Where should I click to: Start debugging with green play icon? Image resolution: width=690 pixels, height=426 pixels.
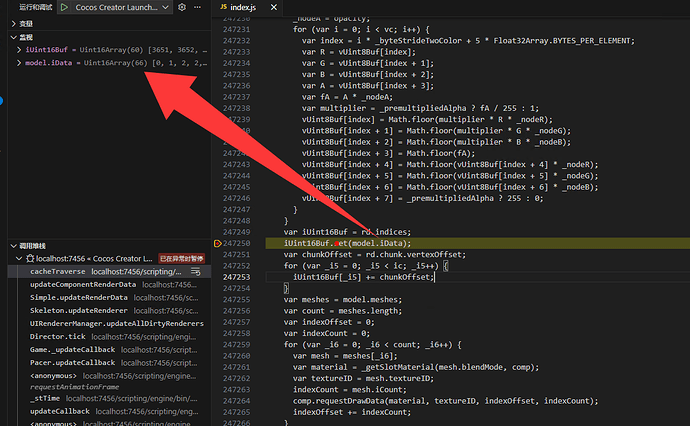tap(64, 7)
